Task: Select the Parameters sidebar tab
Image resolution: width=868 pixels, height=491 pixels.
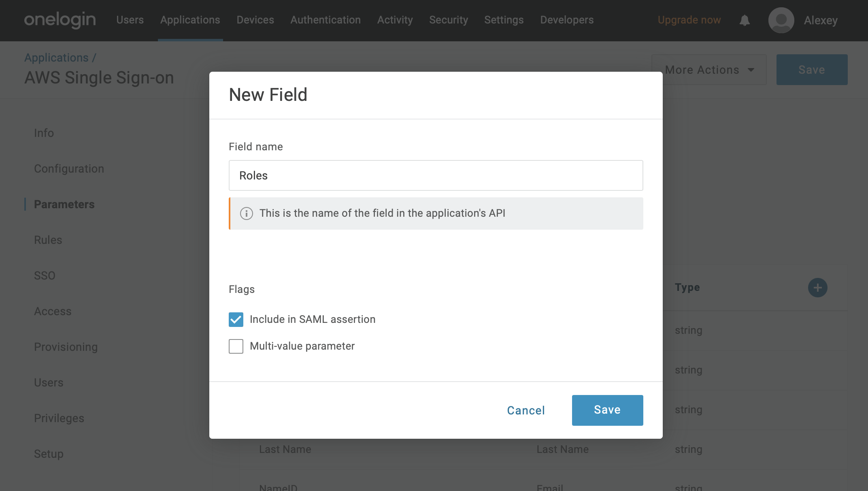Action: (64, 204)
